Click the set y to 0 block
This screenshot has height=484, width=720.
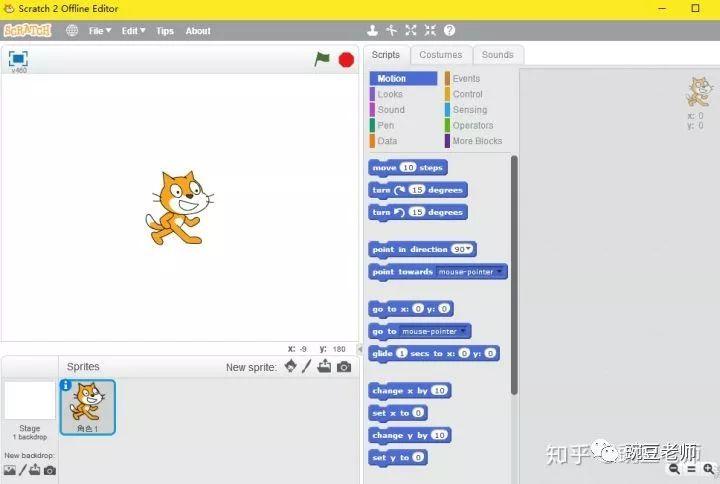click(398, 458)
